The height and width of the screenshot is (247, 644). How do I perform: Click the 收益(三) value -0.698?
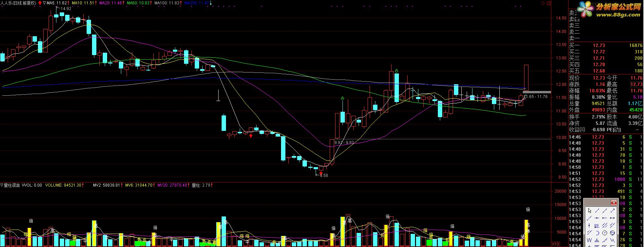[x=598, y=130]
